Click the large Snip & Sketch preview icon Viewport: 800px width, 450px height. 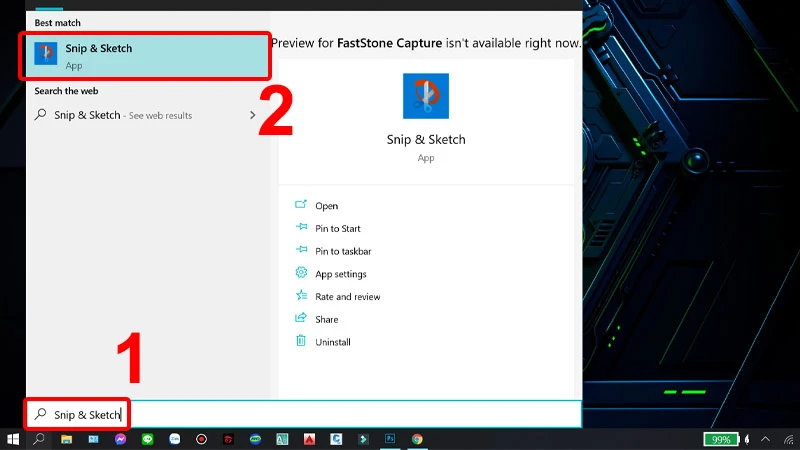click(426, 96)
